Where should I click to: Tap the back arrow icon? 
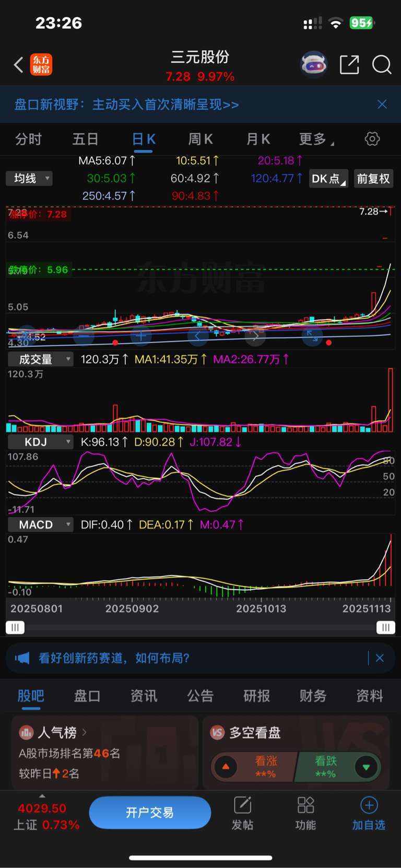tap(19, 65)
